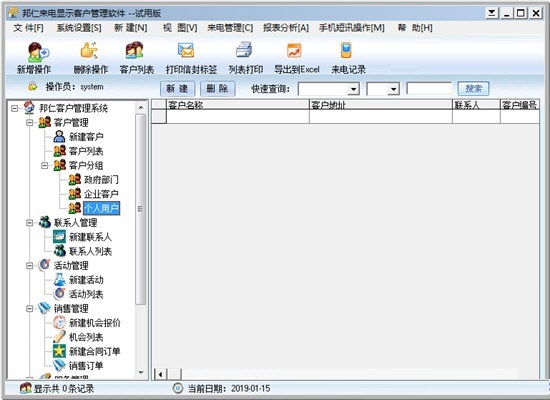Screen dimensions: 550x400
Task: Open the 来电管理[C] menu
Action: click(x=230, y=28)
